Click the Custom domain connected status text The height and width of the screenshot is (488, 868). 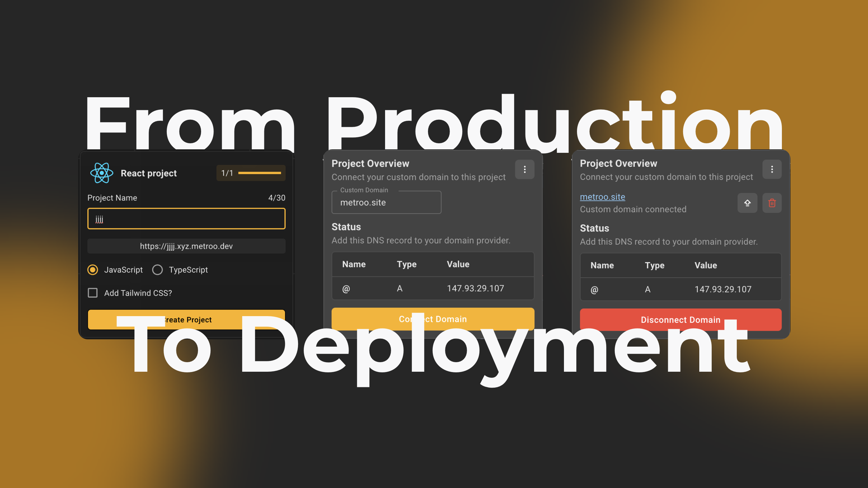click(x=633, y=209)
